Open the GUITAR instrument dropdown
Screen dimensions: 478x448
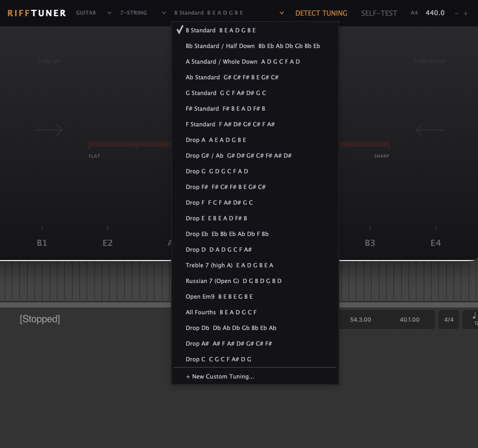93,13
